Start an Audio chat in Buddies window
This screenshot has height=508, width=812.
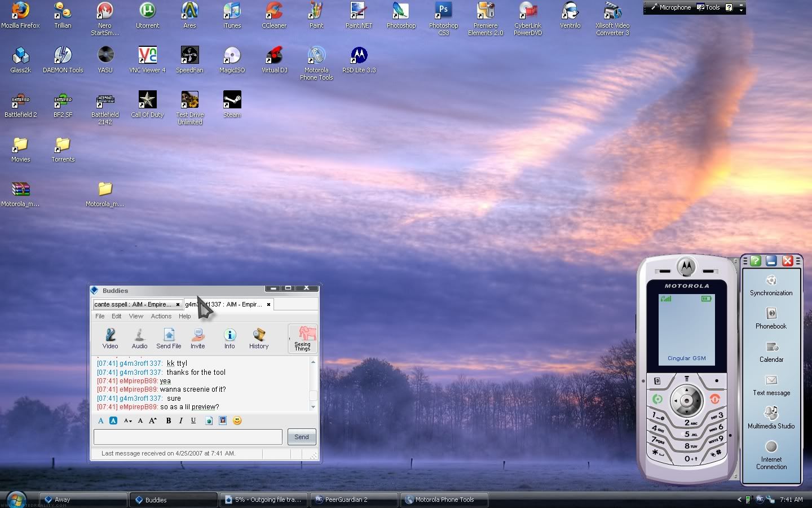[139, 339]
